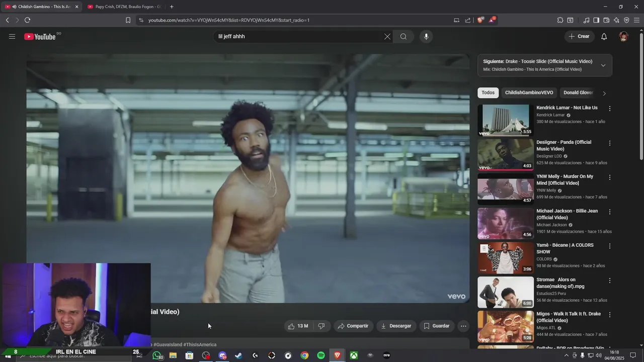The height and width of the screenshot is (362, 644).
Task: Clear the search text with the X
Action: 387,36
